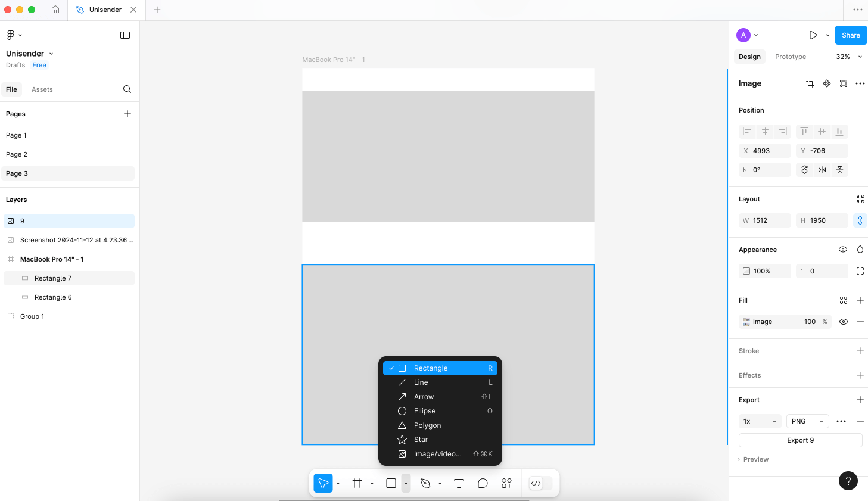Switch to the Prototype tab
The height and width of the screenshot is (501, 868).
click(791, 57)
